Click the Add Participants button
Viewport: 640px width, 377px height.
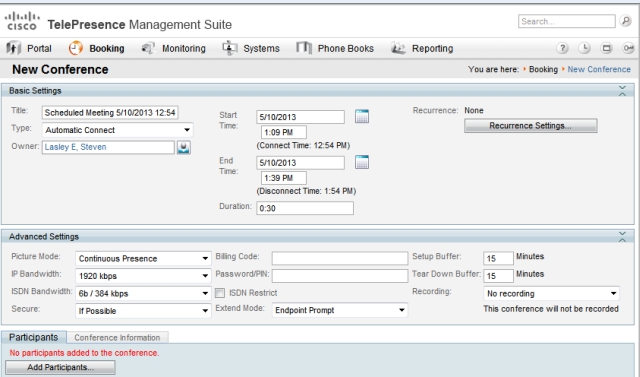(60, 367)
